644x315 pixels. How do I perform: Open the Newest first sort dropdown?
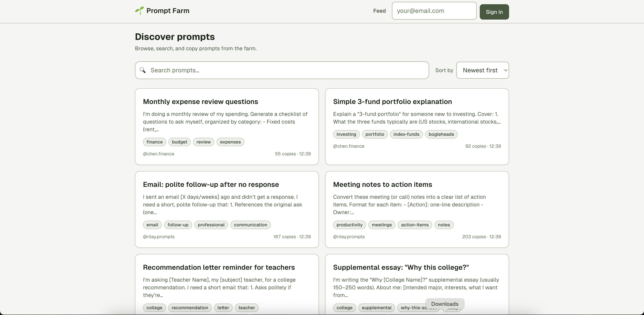[482, 70]
